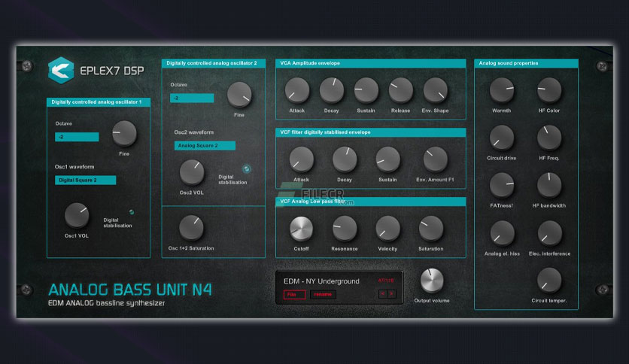629x364 pixels.
Task: Go to next preset arrow
Action: 392,294
